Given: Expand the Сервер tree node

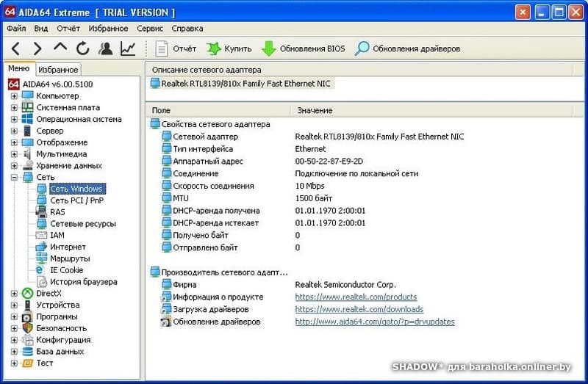Looking at the screenshot, I should pyautogui.click(x=14, y=131).
